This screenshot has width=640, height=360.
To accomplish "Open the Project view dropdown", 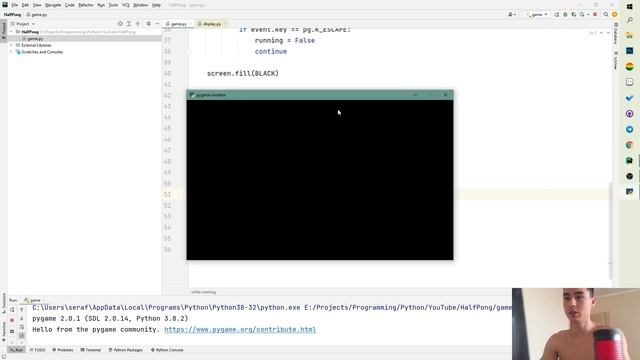I will tap(23, 24).
